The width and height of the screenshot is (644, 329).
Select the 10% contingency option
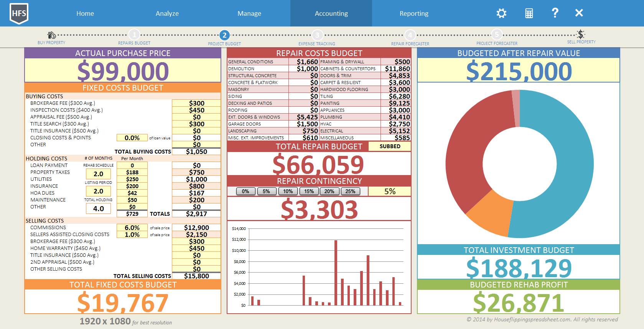(288, 191)
